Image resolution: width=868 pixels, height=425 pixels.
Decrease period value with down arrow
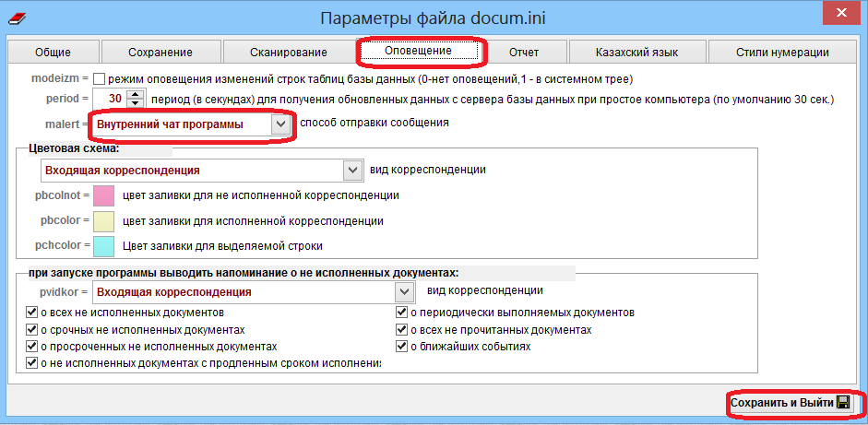136,103
